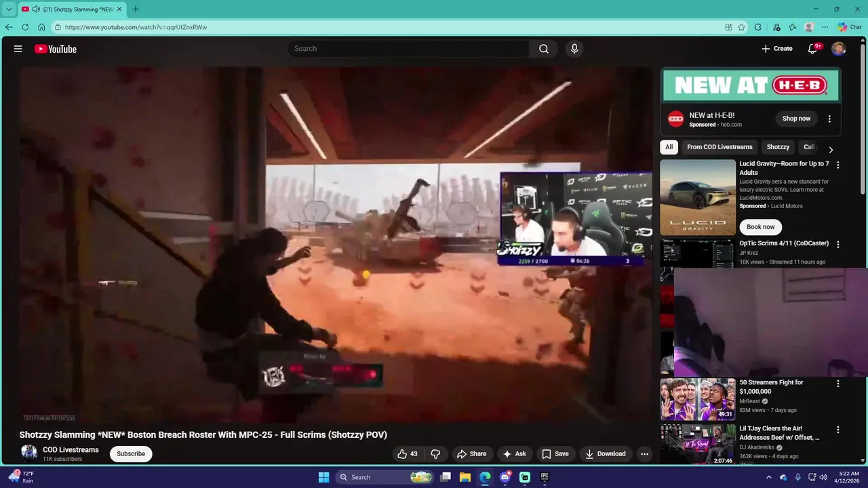The width and height of the screenshot is (868, 488).
Task: Open COD Livestreams channel name link
Action: [x=71, y=450]
